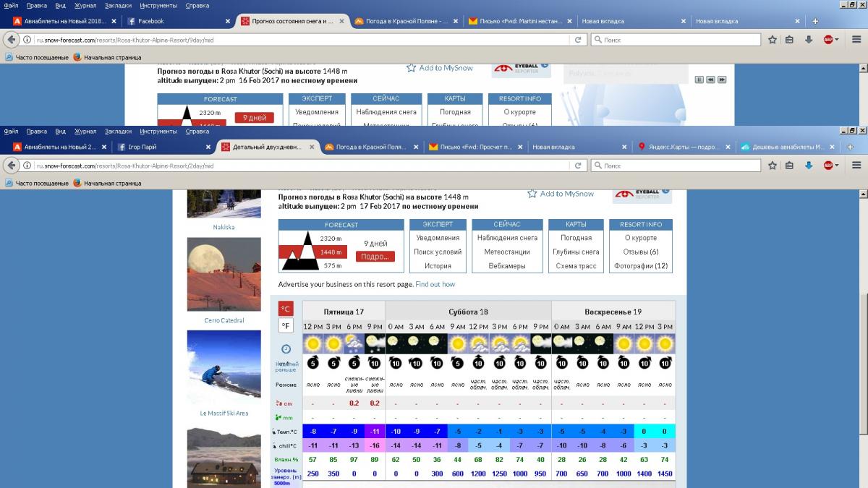
Task: Open Схема трасс link
Action: (x=576, y=266)
